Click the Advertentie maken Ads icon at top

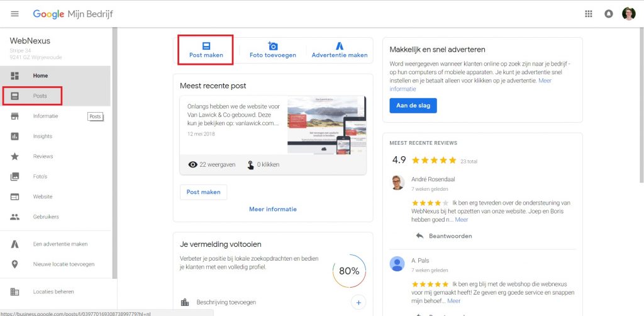(339, 45)
